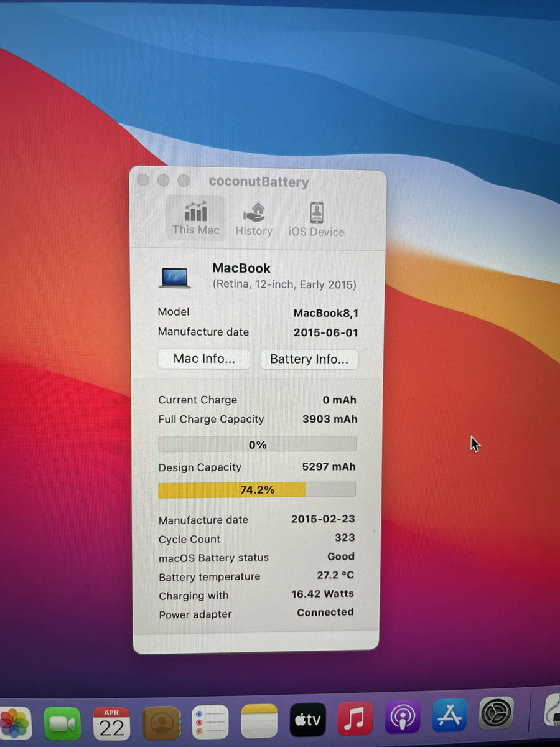This screenshot has width=560, height=747.
Task: Select the Connected power adapter value
Action: pyautogui.click(x=325, y=612)
